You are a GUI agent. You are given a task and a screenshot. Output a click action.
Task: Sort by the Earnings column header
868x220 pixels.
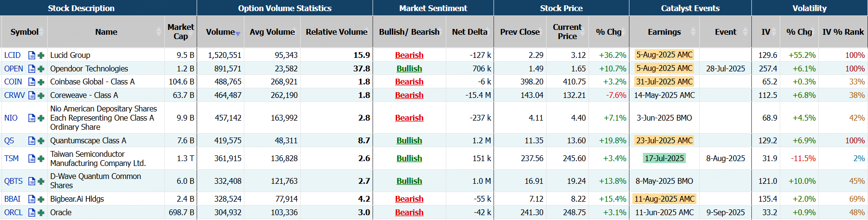(665, 32)
